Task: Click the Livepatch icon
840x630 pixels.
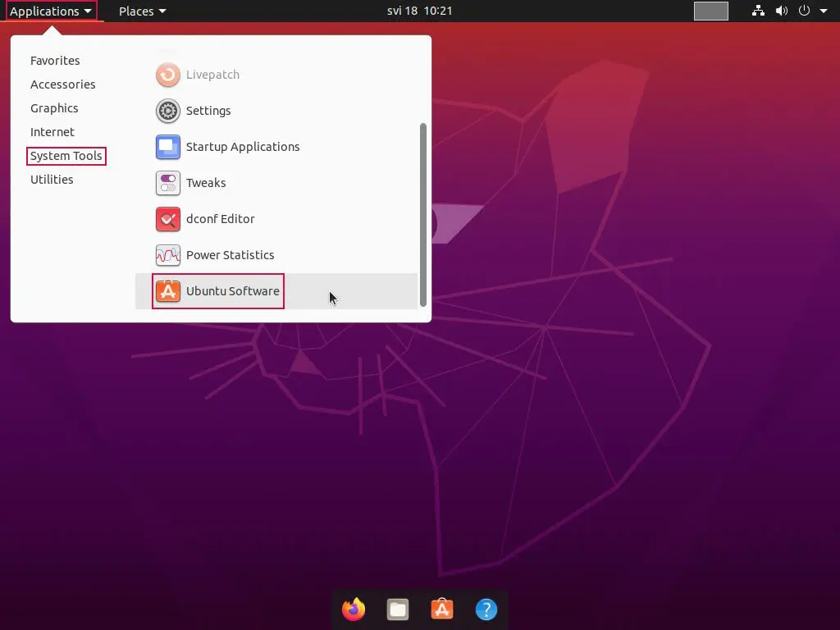Action: [167, 75]
